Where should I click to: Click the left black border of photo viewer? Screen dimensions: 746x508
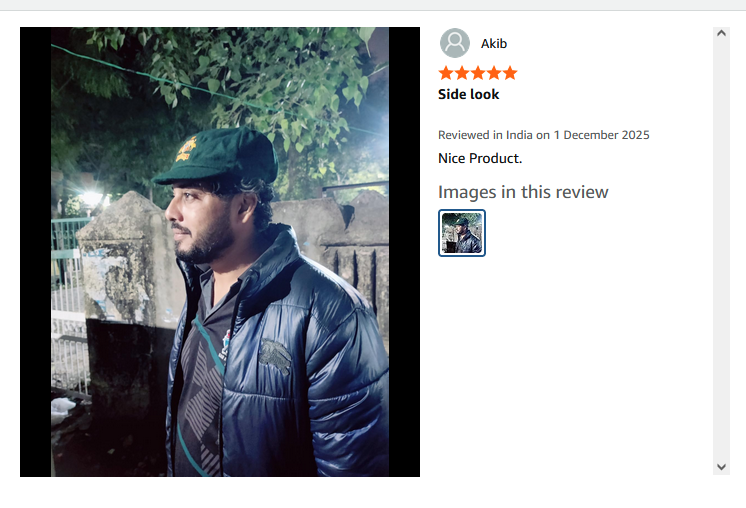36,252
